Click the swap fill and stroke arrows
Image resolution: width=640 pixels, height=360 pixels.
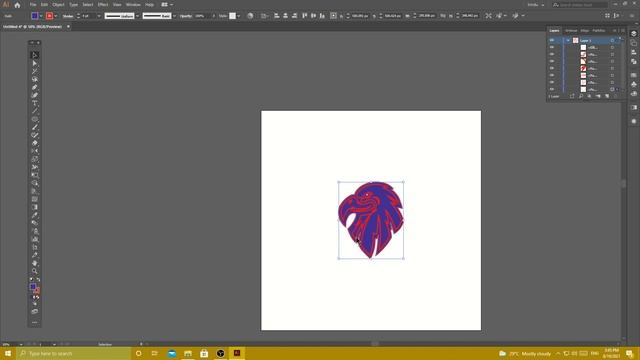click(38, 280)
